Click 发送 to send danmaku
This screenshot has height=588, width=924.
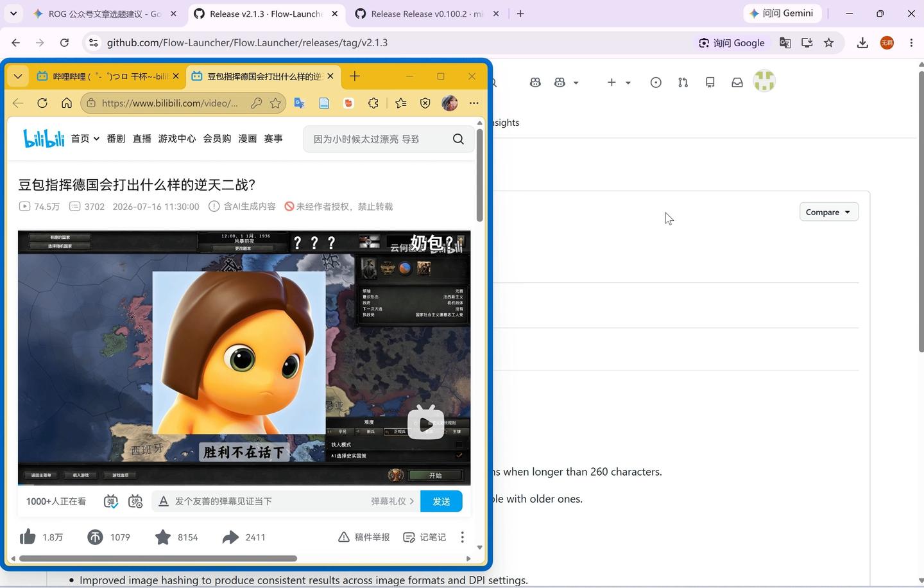(x=441, y=501)
